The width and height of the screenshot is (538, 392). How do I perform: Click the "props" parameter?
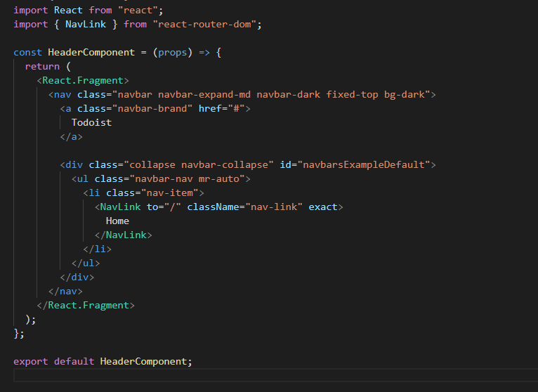[x=173, y=53]
